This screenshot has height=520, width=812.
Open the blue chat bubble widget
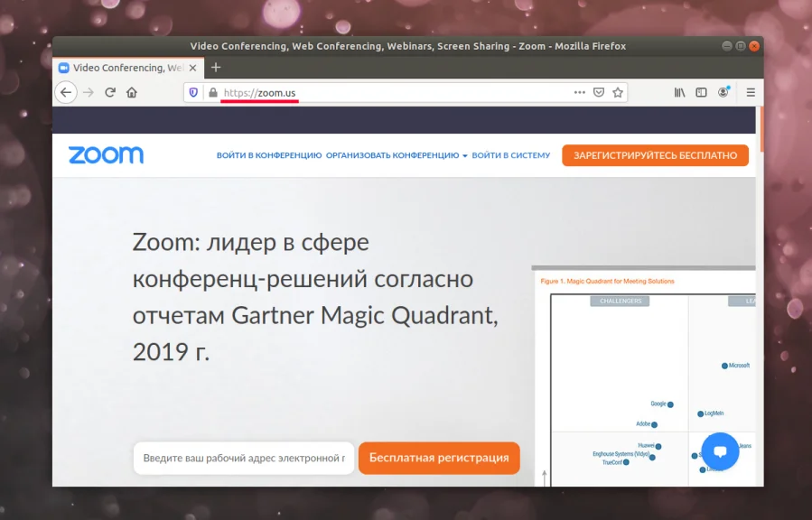720,451
